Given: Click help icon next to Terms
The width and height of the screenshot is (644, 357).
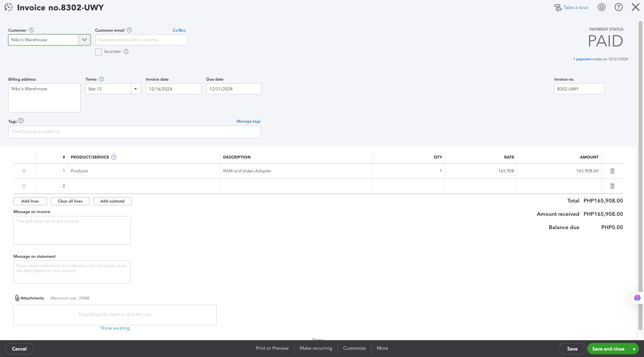Looking at the screenshot, I should (101, 79).
